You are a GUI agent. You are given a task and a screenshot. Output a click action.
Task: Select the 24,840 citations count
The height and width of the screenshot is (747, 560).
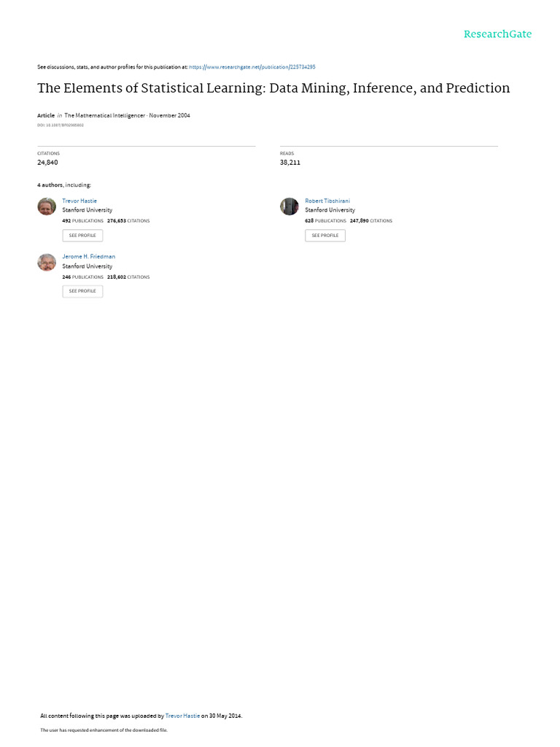click(x=47, y=163)
